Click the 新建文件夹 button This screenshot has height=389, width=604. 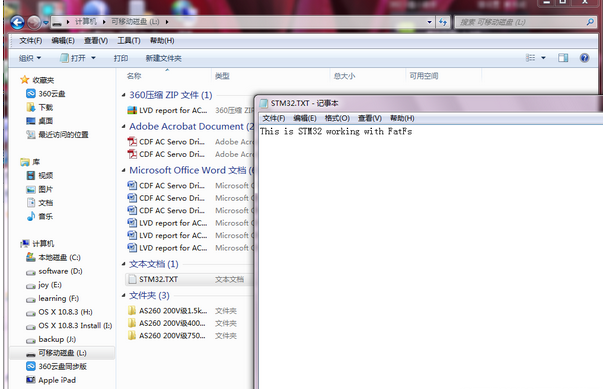point(163,58)
